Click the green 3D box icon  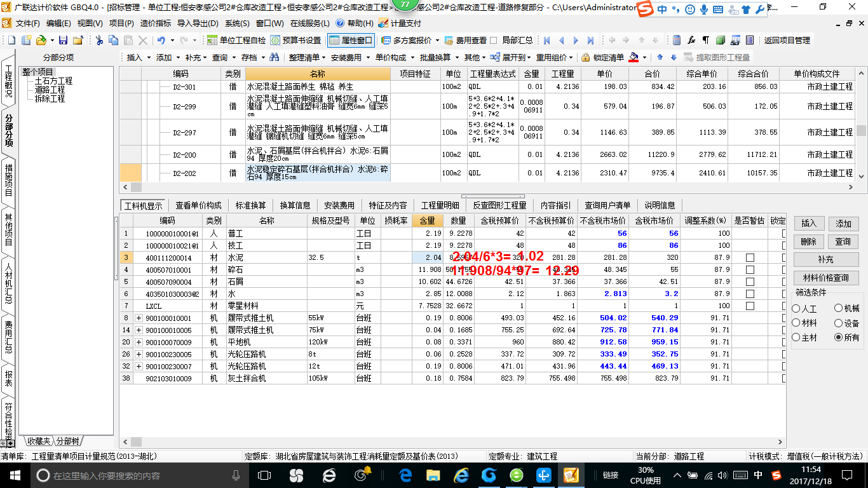pos(721,40)
